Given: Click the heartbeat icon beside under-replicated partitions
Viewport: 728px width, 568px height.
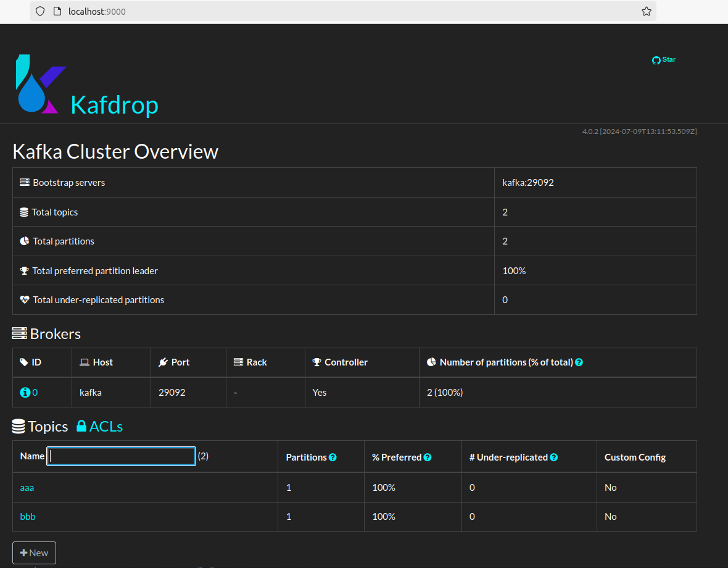Looking at the screenshot, I should click(x=25, y=300).
